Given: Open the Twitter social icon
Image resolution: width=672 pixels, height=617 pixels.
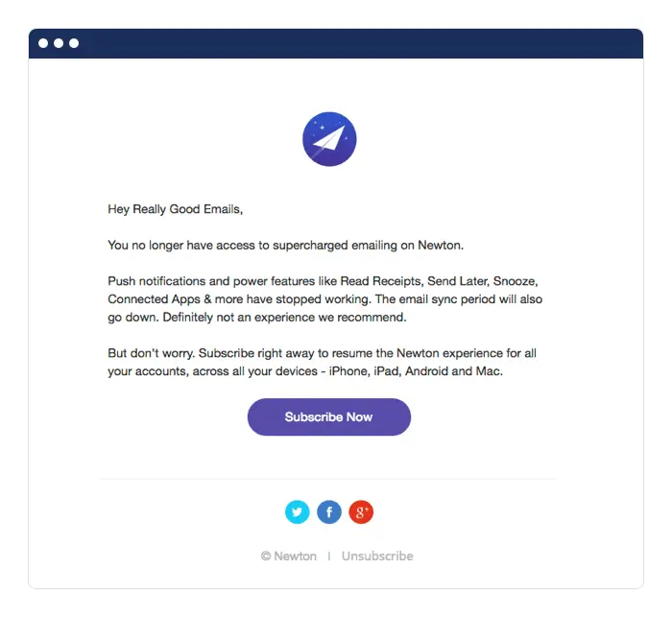Looking at the screenshot, I should 298,512.
